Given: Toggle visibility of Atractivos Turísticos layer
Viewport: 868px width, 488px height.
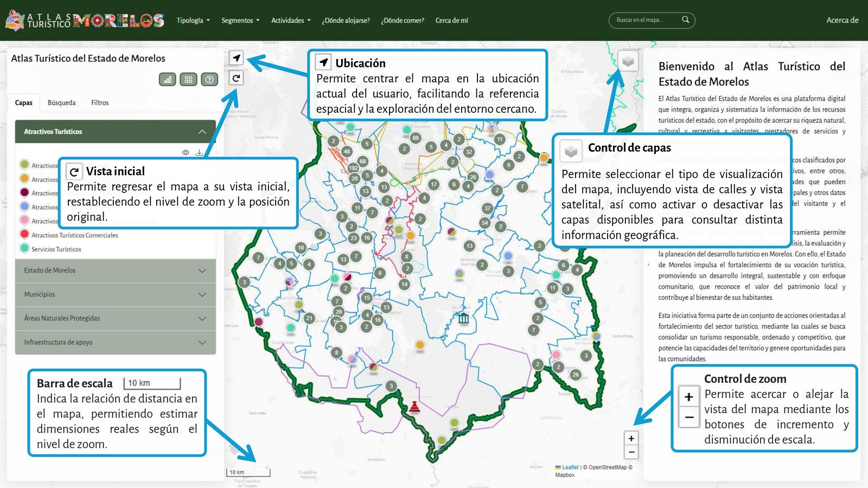Looking at the screenshot, I should [x=186, y=152].
